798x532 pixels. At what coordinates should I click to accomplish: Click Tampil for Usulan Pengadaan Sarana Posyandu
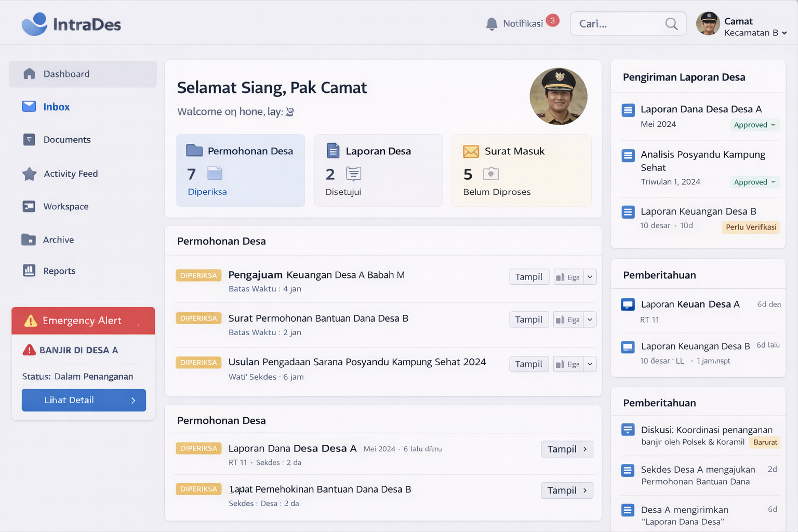528,364
